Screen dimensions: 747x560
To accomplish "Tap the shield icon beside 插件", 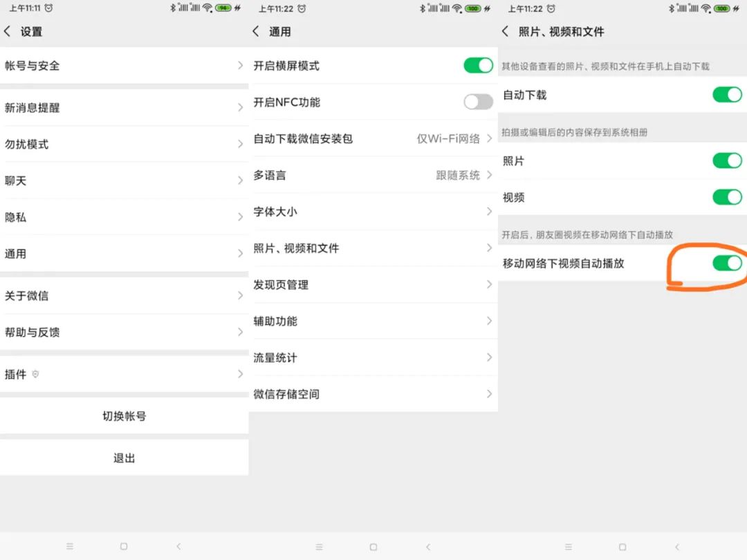I will coord(35,374).
